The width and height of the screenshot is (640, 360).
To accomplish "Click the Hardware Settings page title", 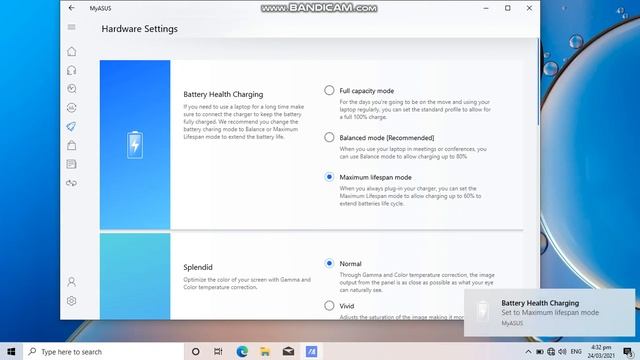I will pyautogui.click(x=140, y=29).
